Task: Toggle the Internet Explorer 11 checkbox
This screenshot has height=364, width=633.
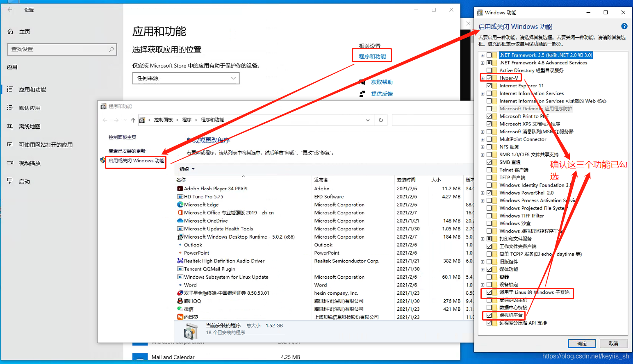Action: coord(489,86)
